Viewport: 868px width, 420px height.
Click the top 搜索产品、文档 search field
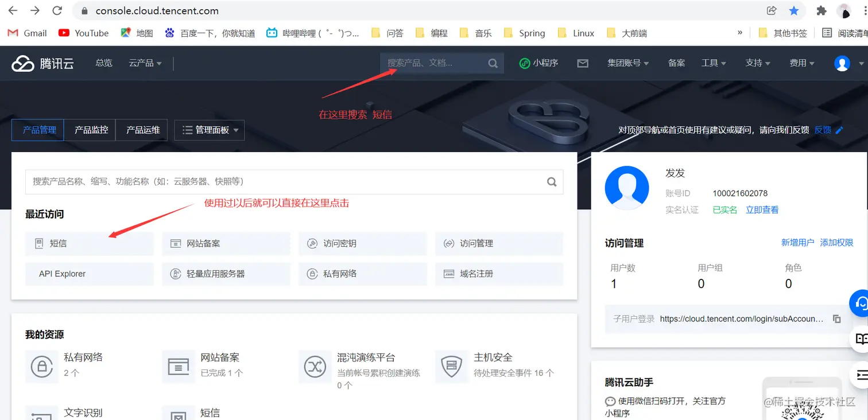[433, 63]
